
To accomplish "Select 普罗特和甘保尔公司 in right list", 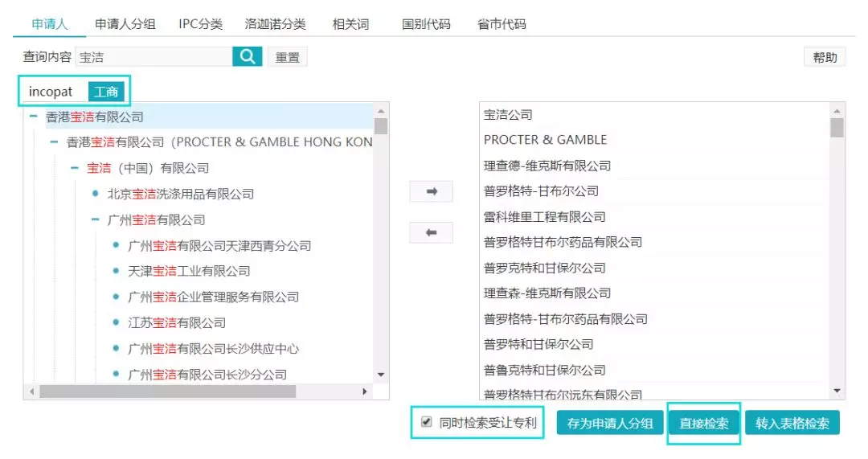I will click(x=538, y=344).
